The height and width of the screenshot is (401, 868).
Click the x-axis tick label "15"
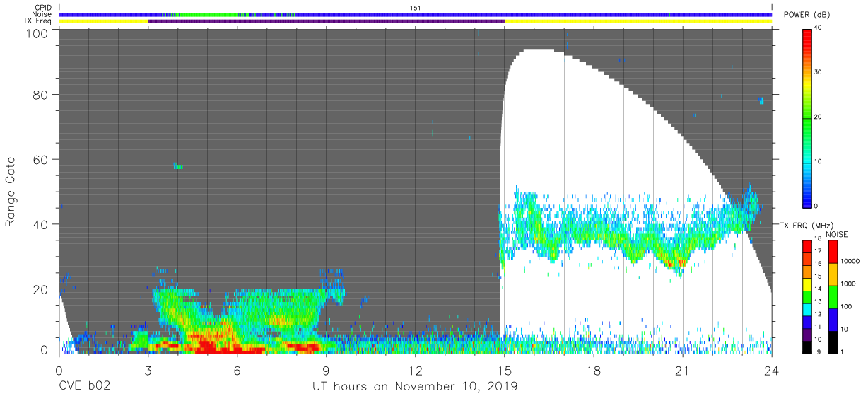[x=505, y=369]
